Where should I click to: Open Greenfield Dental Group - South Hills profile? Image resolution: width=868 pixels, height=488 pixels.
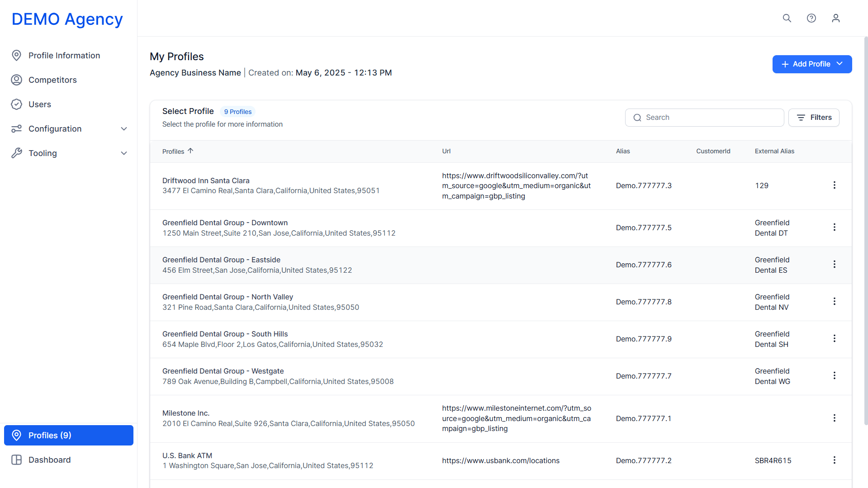[225, 334]
